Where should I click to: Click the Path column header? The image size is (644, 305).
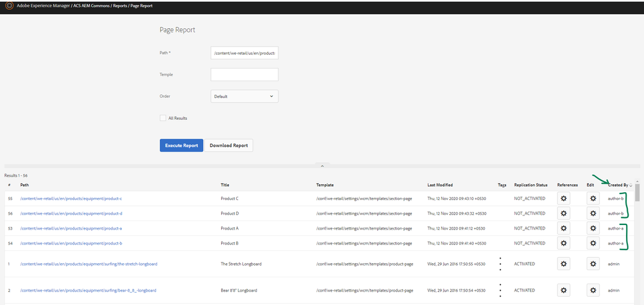click(24, 185)
